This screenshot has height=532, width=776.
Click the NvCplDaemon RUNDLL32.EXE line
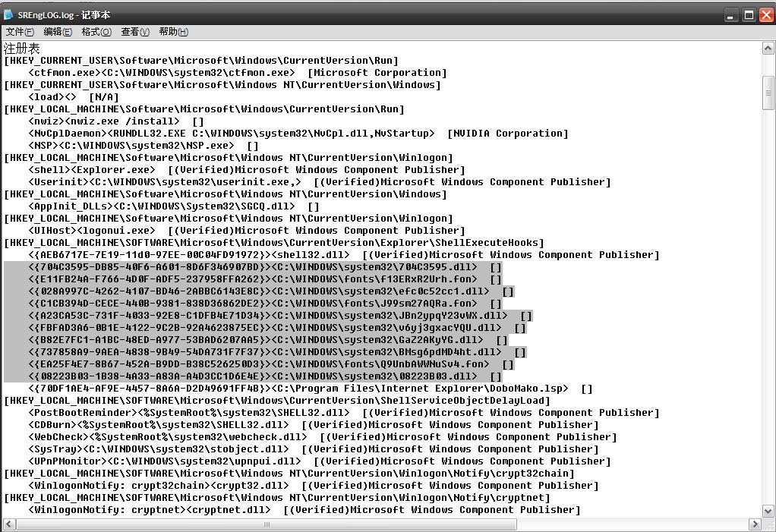(298, 134)
